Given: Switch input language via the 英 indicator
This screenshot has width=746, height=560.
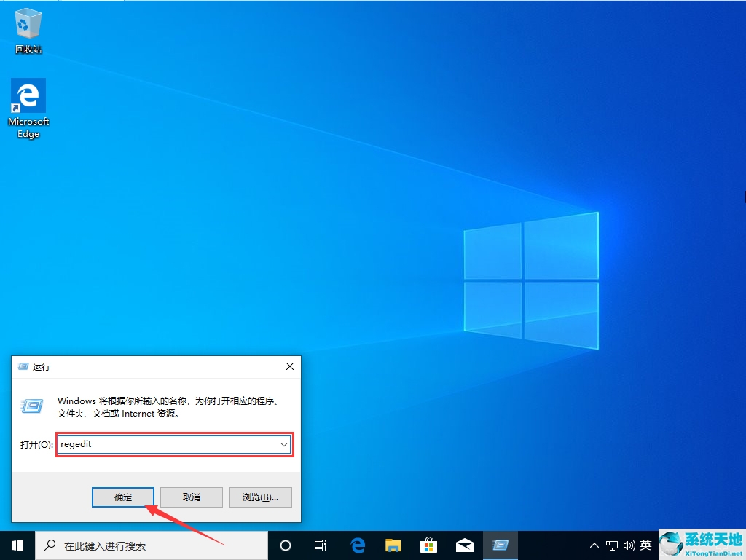Looking at the screenshot, I should (x=647, y=545).
